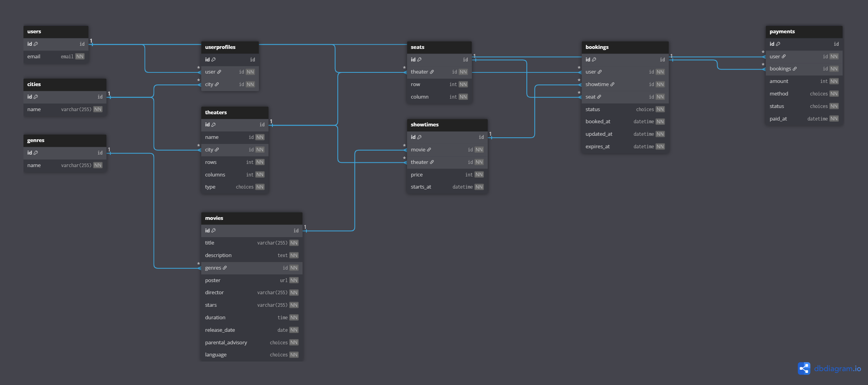Select the release_date field in movies table

252,330
